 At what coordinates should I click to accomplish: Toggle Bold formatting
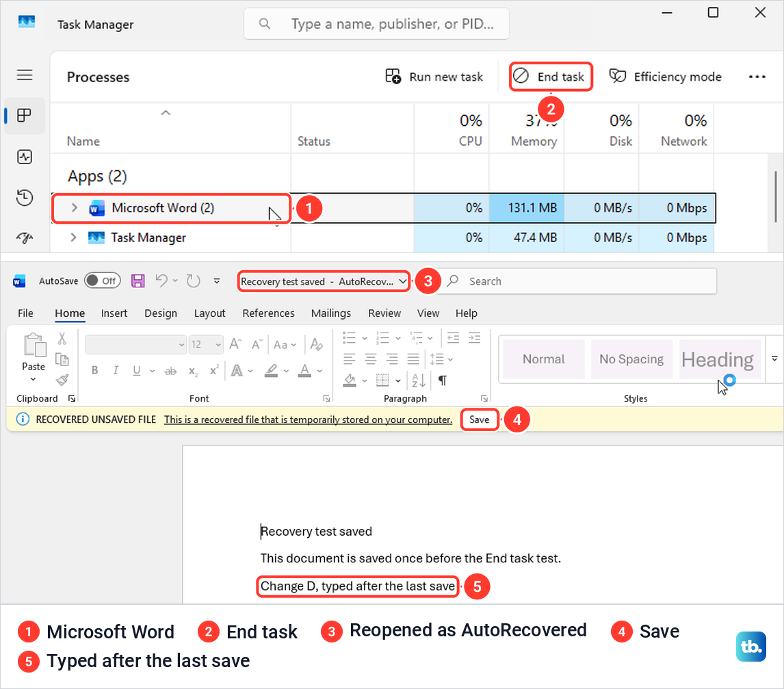(x=94, y=371)
